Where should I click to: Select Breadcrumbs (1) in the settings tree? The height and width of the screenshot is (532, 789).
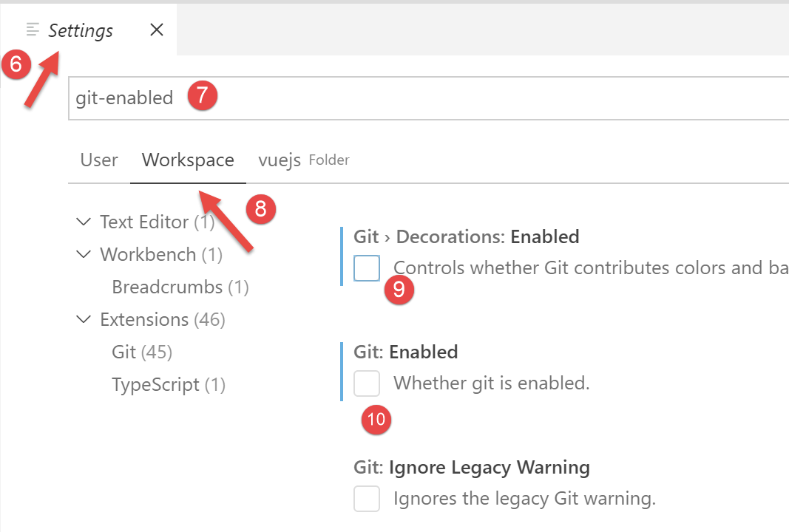tap(180, 287)
